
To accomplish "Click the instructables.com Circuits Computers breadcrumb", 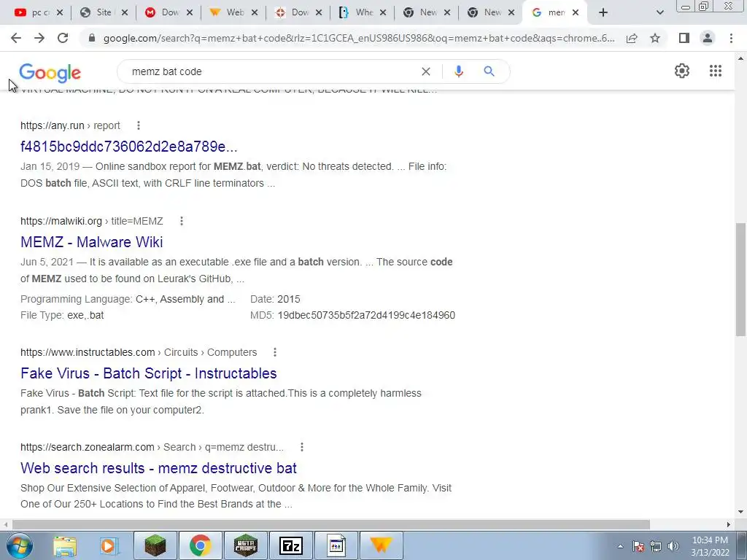I will [x=139, y=352].
